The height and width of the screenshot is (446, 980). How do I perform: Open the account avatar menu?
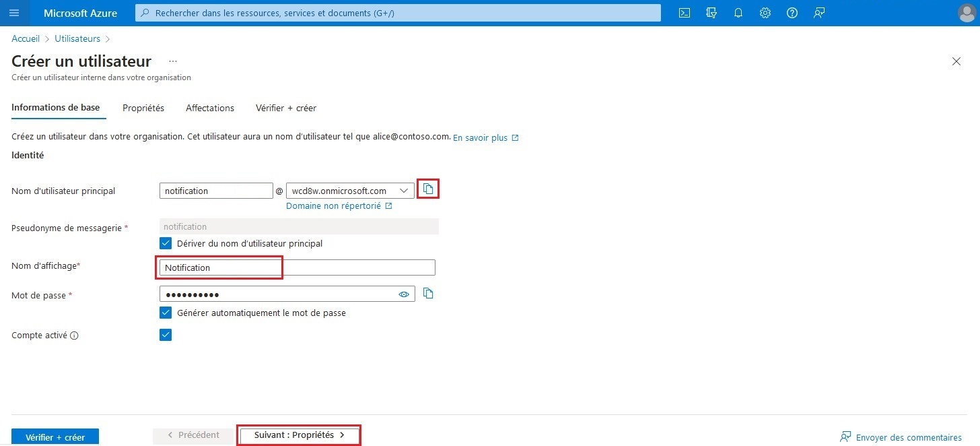(966, 13)
